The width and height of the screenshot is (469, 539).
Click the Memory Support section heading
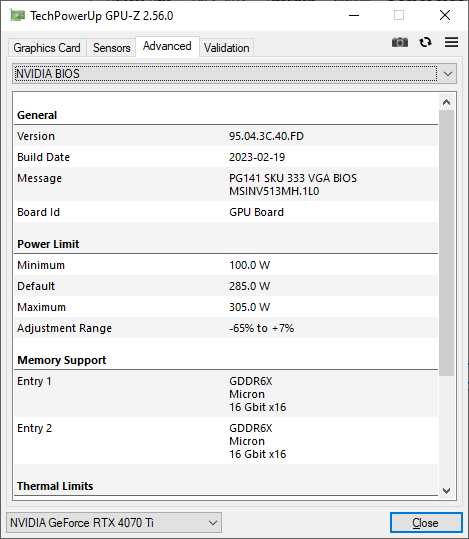[x=62, y=360]
